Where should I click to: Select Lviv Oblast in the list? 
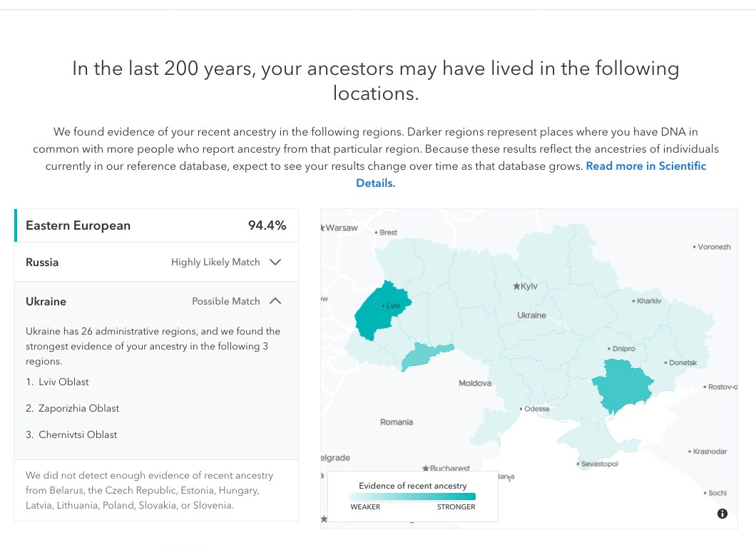pos(63,382)
